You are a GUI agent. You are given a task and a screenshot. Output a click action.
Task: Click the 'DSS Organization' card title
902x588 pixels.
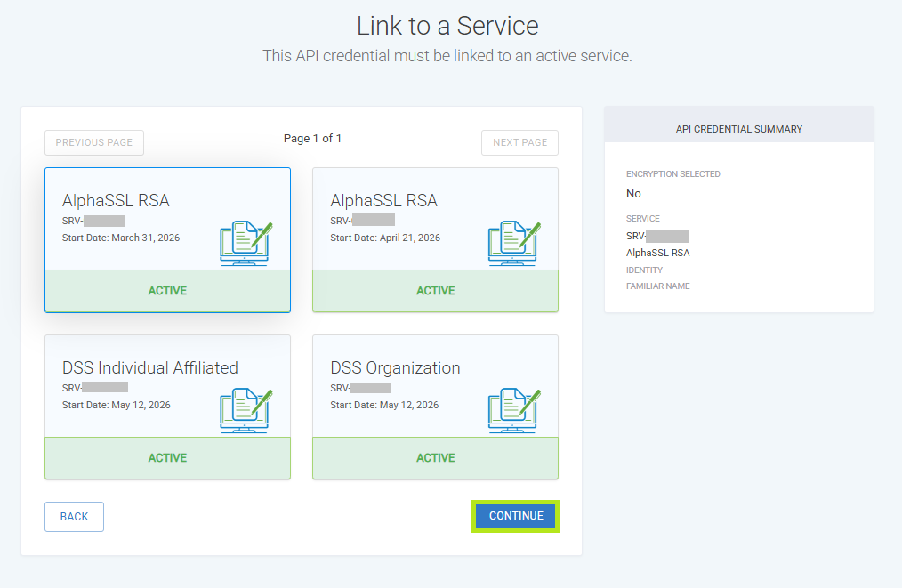pyautogui.click(x=395, y=367)
